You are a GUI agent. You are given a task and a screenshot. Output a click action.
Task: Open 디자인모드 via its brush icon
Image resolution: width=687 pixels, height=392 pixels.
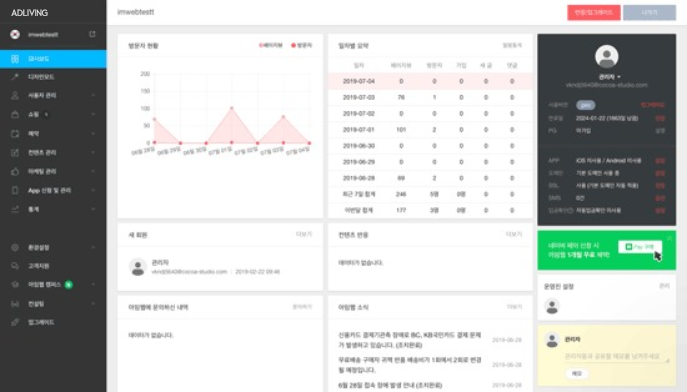click(x=15, y=77)
